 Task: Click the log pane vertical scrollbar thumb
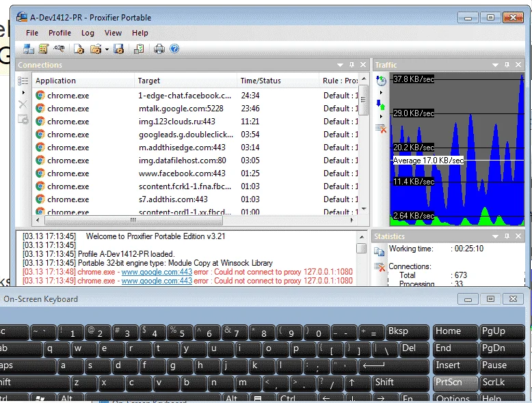[362, 249]
